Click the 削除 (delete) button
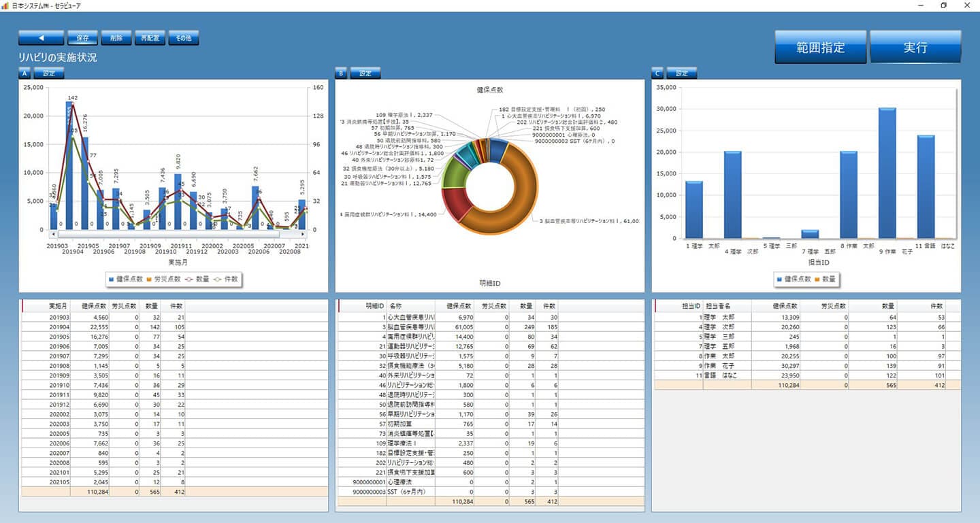The width and height of the screenshot is (980, 523). click(116, 38)
